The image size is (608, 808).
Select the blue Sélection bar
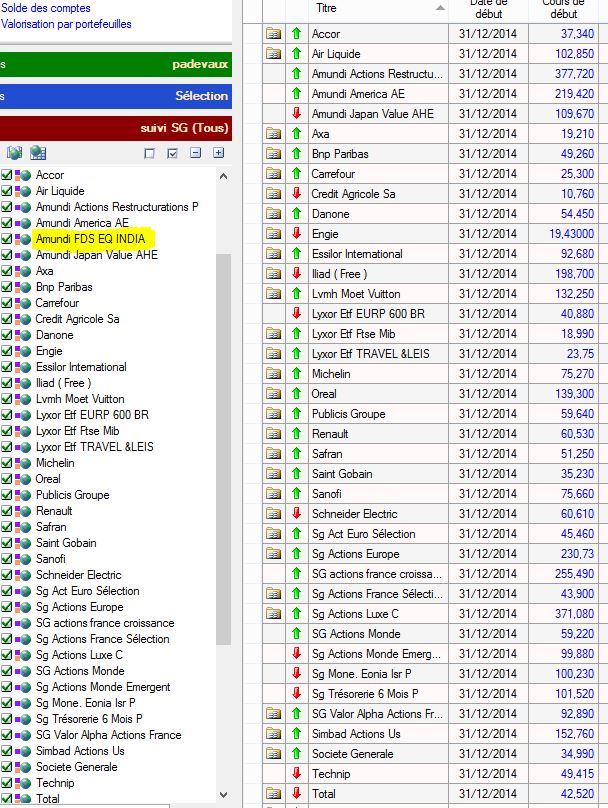115,96
